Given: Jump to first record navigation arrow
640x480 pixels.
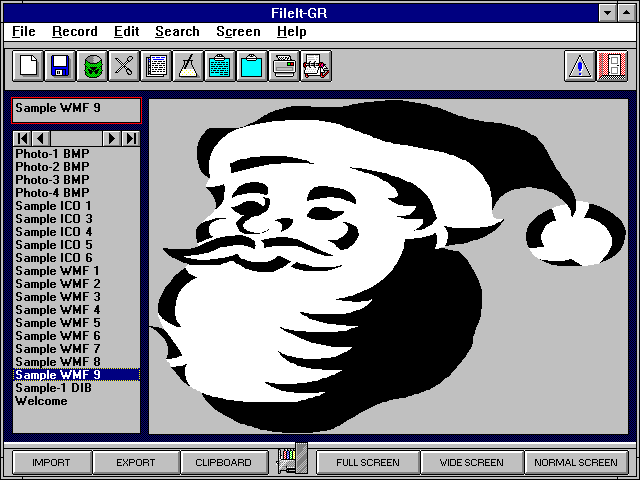Looking at the screenshot, I should click(x=22, y=138).
